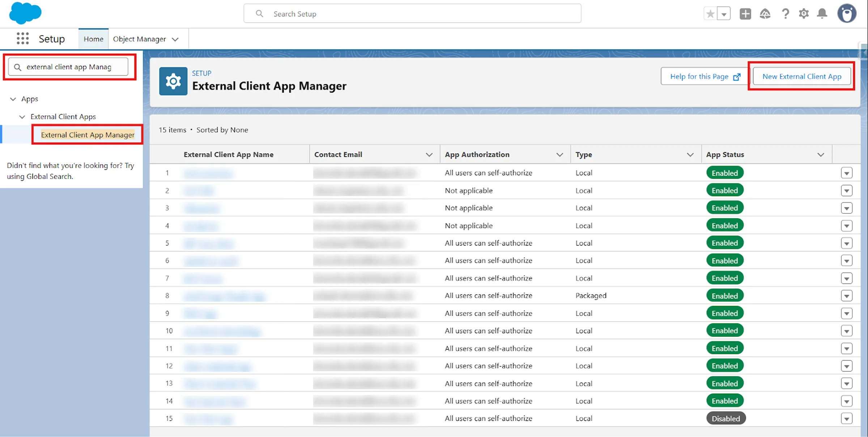
Task: Open the Trailhead guidance icon
Action: tap(765, 14)
